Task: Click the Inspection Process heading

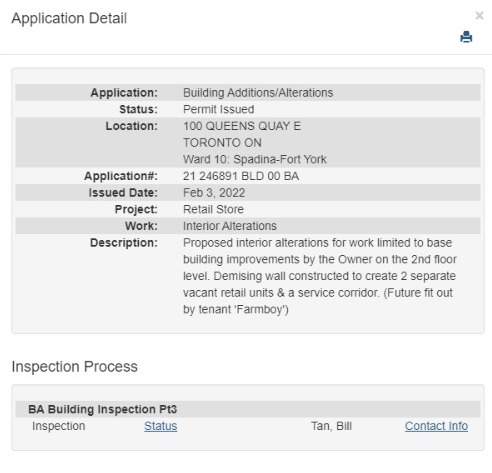Action: click(x=75, y=367)
